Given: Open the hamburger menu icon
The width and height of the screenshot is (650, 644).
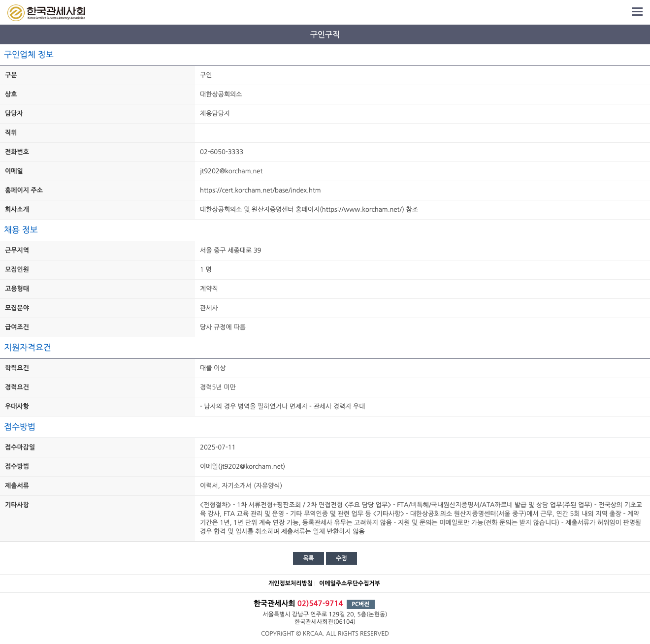Looking at the screenshot, I should (637, 12).
